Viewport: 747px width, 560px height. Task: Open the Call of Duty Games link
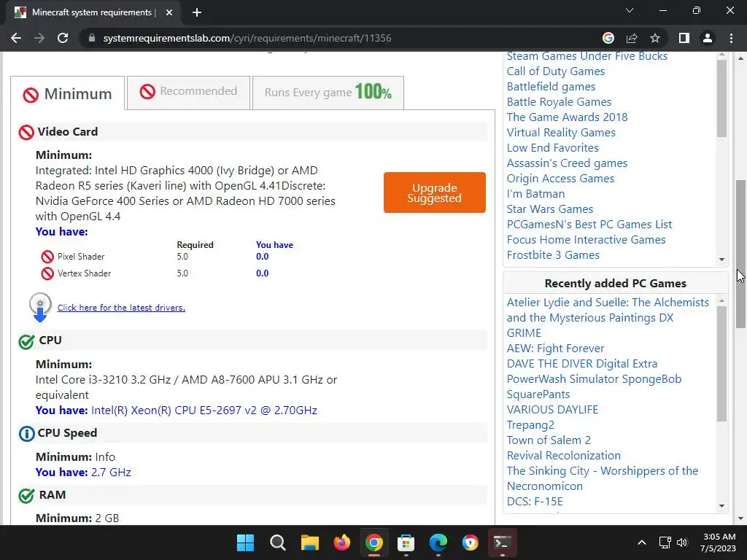(x=555, y=71)
